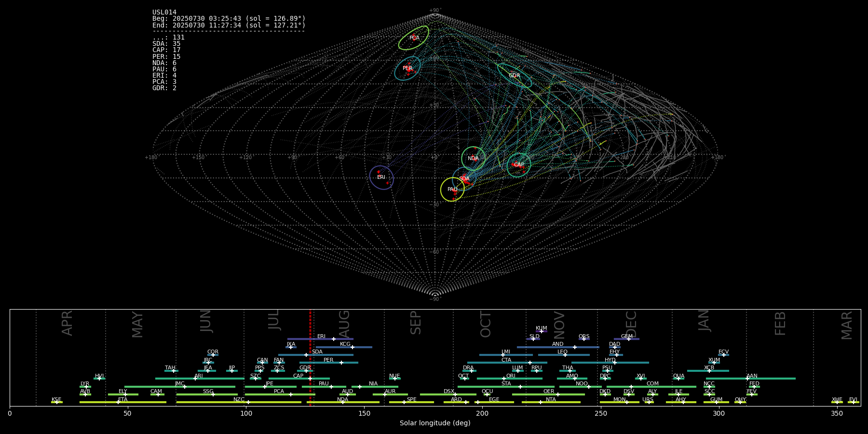Click the GDR radiant label on sky map
This screenshot has width=868, height=434.
point(515,76)
